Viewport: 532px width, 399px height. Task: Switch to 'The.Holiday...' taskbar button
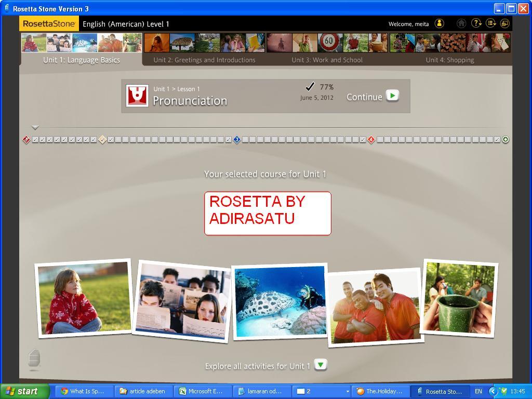[380, 391]
